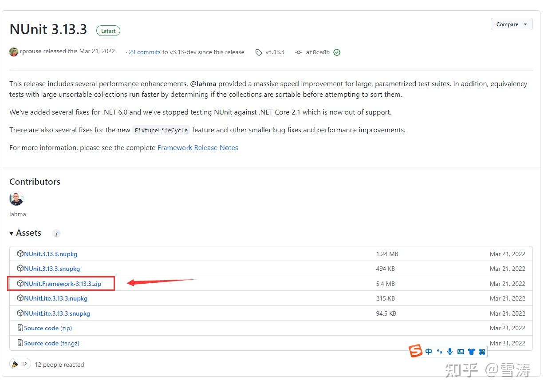
Task: Open the IME skin shirt icon
Action: [471, 352]
